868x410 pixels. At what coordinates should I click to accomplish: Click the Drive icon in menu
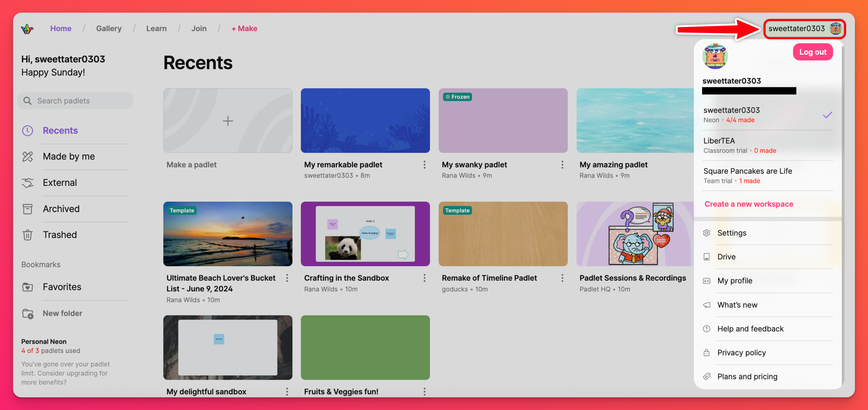point(707,257)
